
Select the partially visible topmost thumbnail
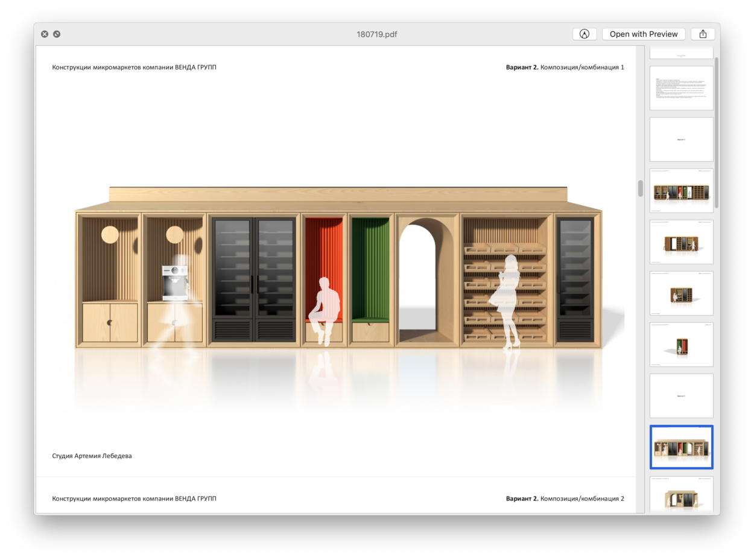(681, 53)
